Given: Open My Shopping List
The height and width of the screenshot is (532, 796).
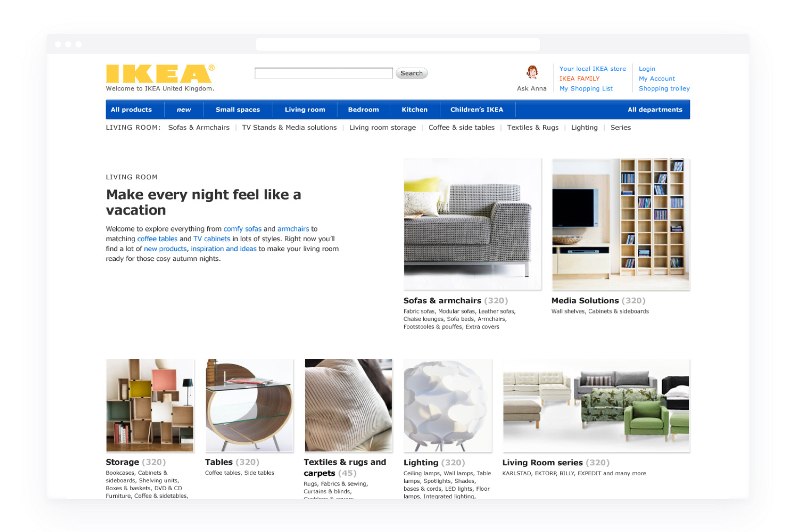Looking at the screenshot, I should pyautogui.click(x=586, y=89).
